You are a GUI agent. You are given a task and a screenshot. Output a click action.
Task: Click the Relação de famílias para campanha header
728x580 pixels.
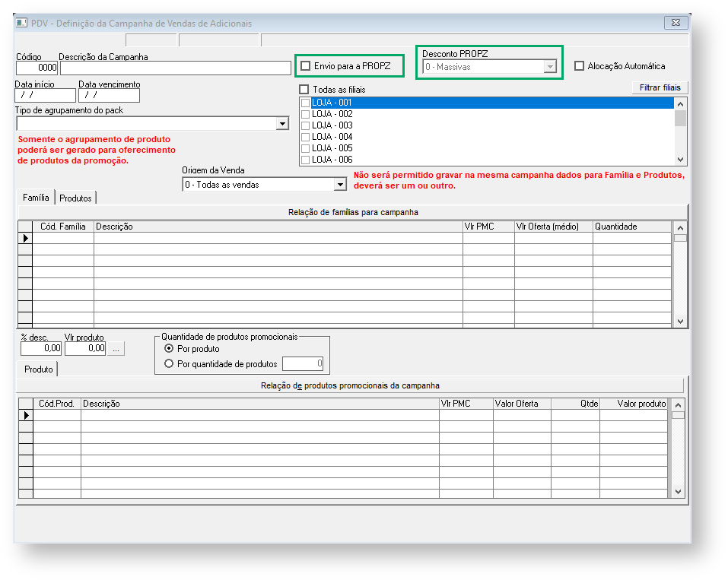click(x=353, y=212)
